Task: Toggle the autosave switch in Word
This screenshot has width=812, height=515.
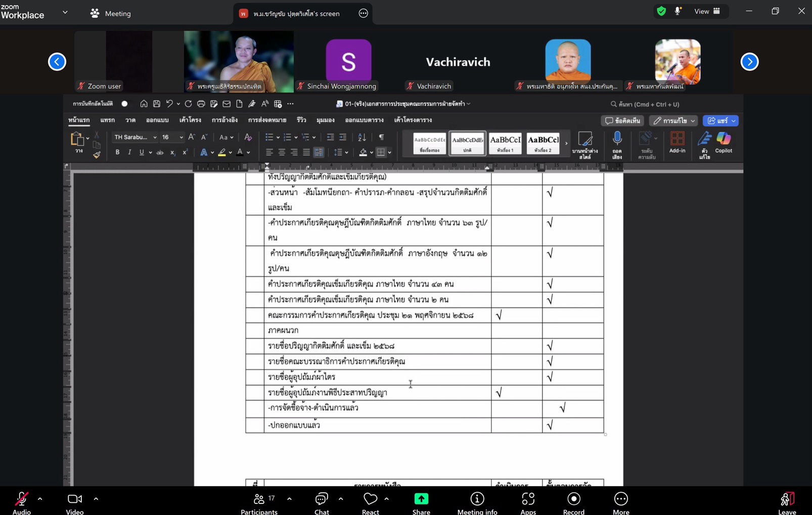Action: coord(124,104)
